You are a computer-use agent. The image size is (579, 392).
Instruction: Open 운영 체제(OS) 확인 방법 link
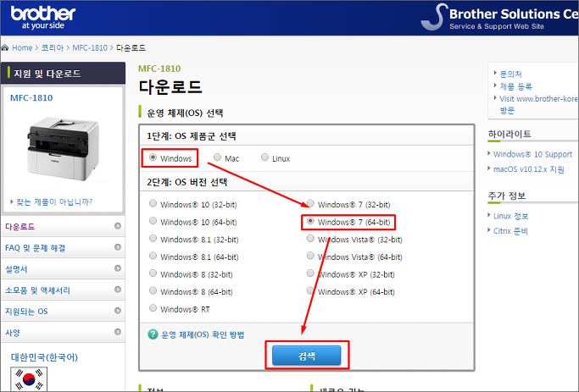tap(203, 334)
